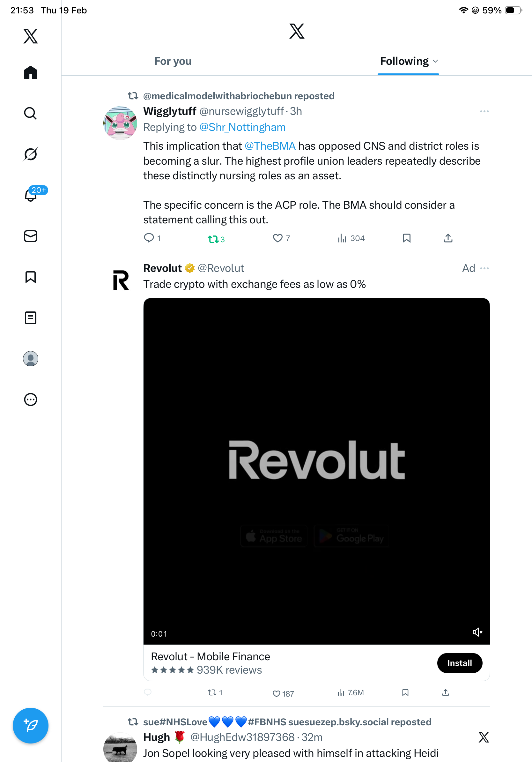
Task: Undo repost on Wigglytuff post
Action: pyautogui.click(x=213, y=239)
